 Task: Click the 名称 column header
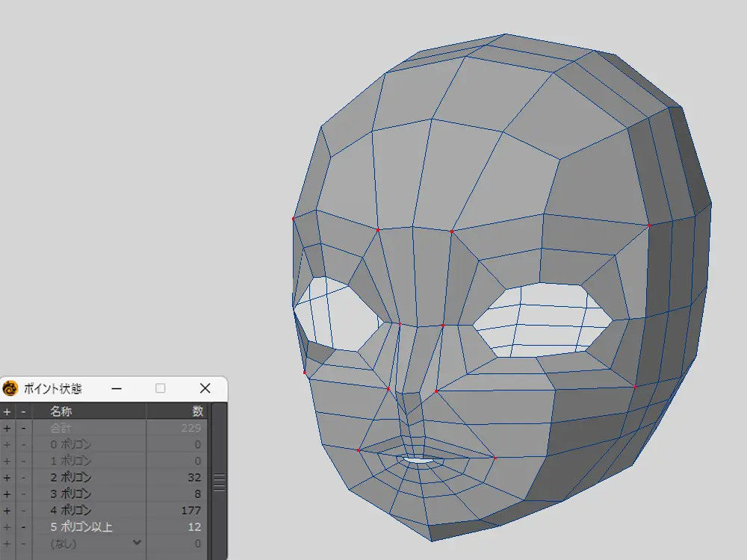tap(63, 411)
